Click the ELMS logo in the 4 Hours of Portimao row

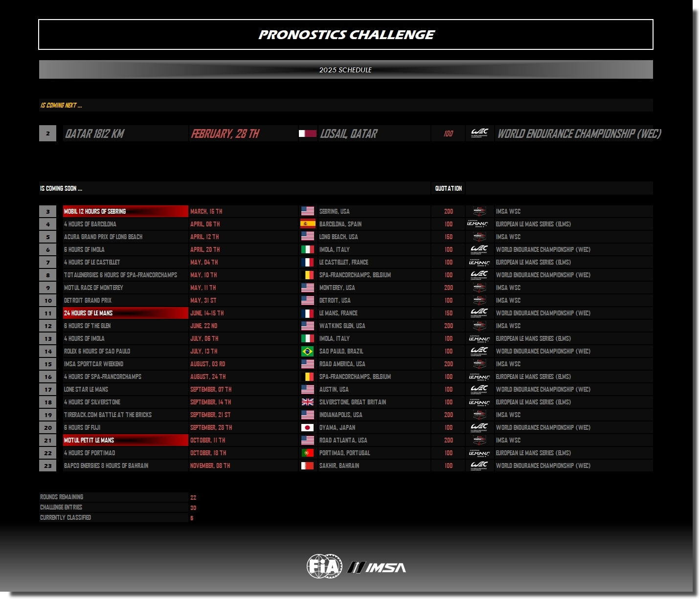click(479, 453)
